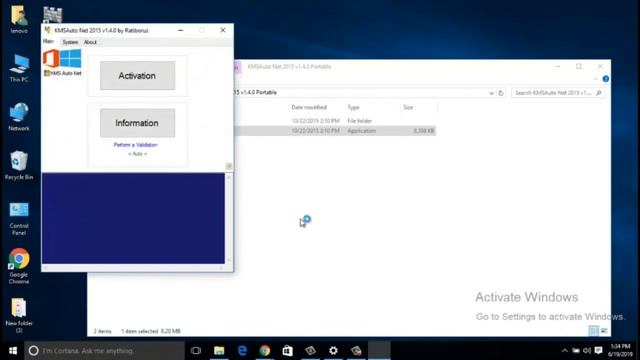
Task: Open the Windows Start menu
Action: 13,351
